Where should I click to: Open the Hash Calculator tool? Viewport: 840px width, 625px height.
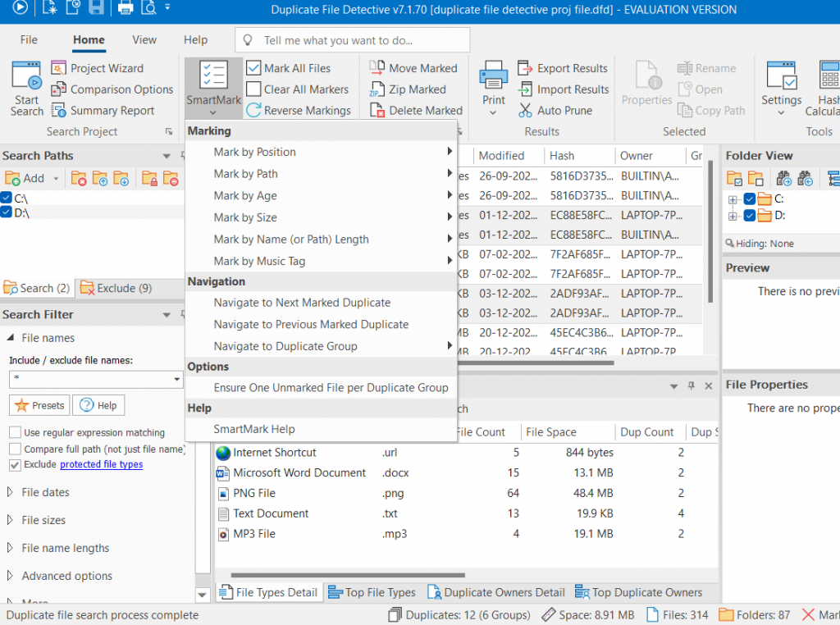pos(824,89)
